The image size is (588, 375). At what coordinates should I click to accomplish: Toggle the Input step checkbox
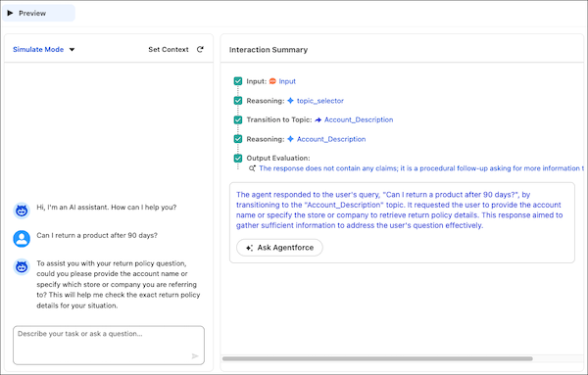point(238,81)
